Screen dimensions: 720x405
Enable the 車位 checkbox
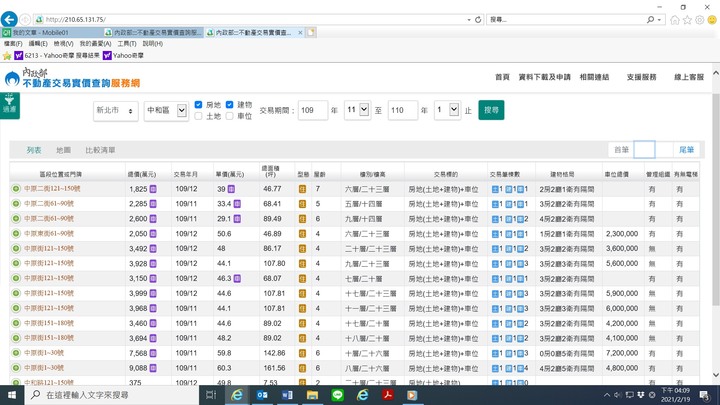tap(230, 116)
